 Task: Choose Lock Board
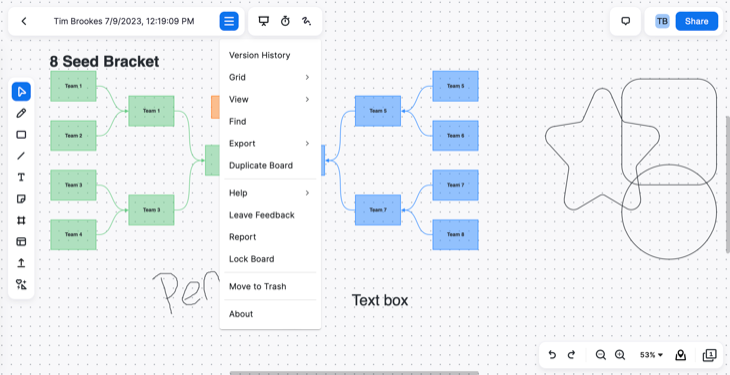pos(270,259)
